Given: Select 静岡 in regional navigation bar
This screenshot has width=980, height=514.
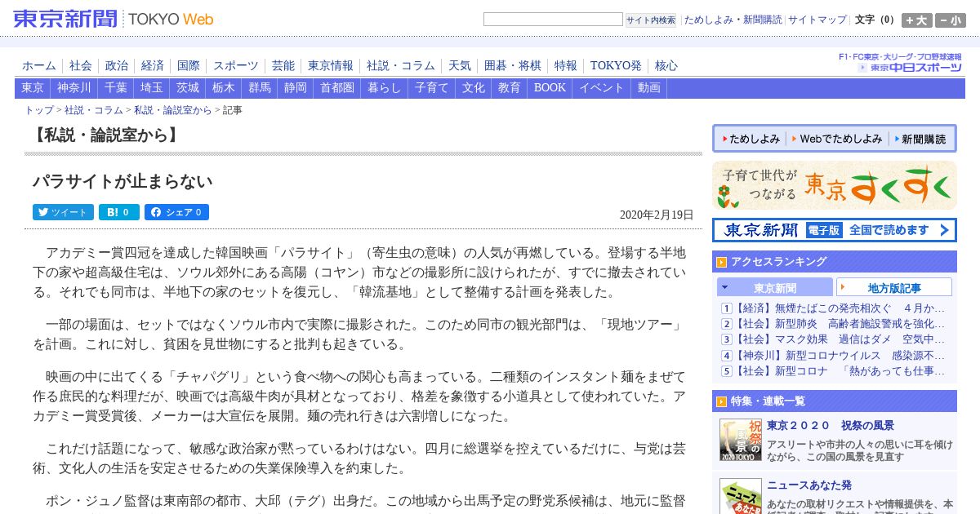Looking at the screenshot, I should [296, 88].
